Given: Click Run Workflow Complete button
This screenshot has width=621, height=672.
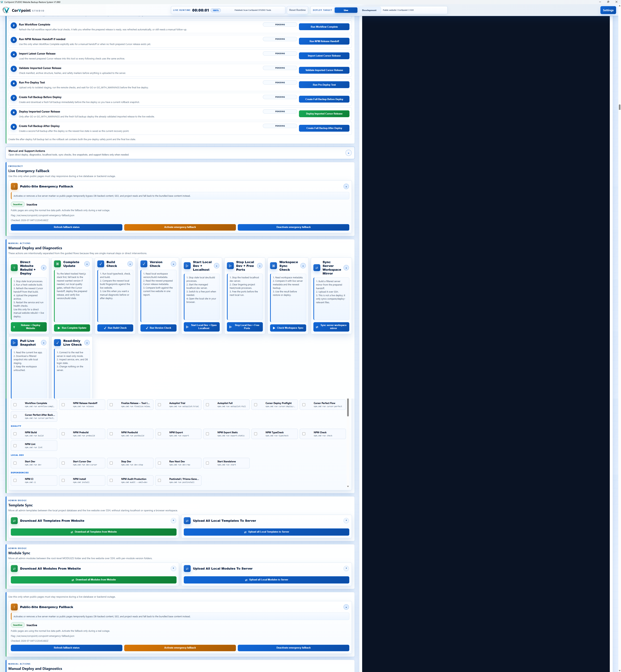Looking at the screenshot, I should pyautogui.click(x=324, y=27).
